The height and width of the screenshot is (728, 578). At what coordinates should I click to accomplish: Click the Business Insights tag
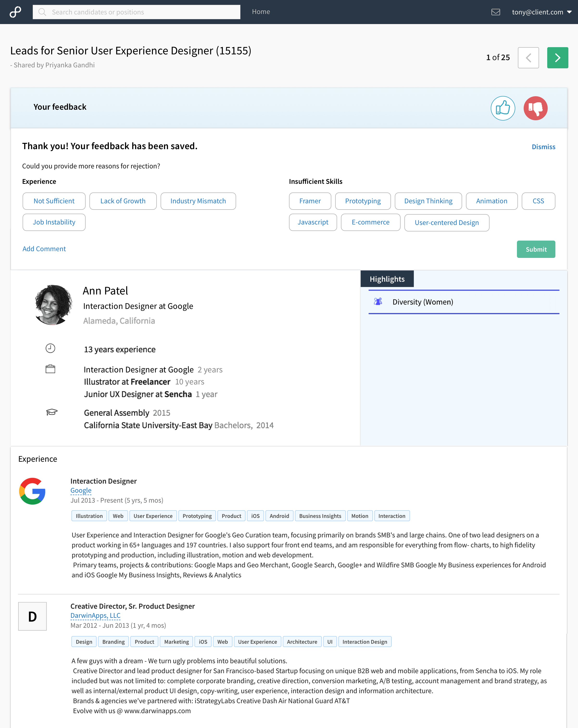[x=320, y=516]
